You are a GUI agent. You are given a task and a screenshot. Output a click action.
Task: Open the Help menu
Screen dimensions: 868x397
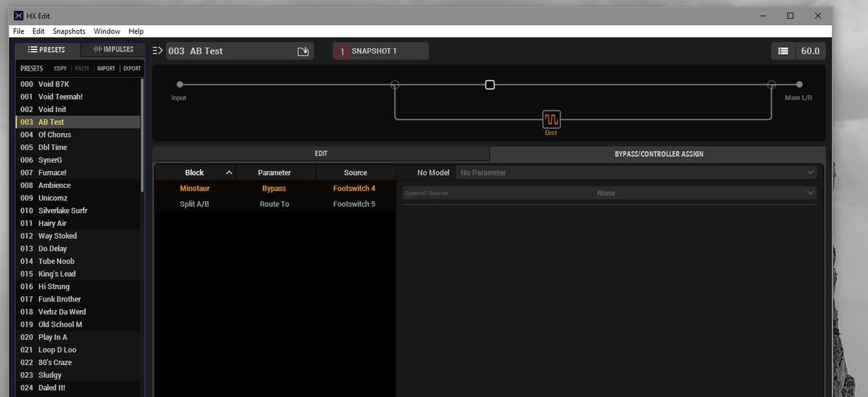pyautogui.click(x=136, y=31)
